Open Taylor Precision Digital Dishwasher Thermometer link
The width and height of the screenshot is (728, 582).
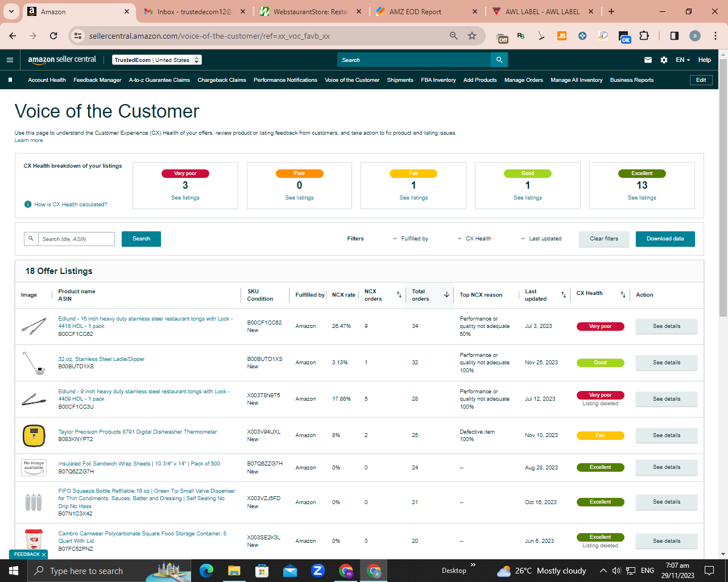[x=138, y=432]
